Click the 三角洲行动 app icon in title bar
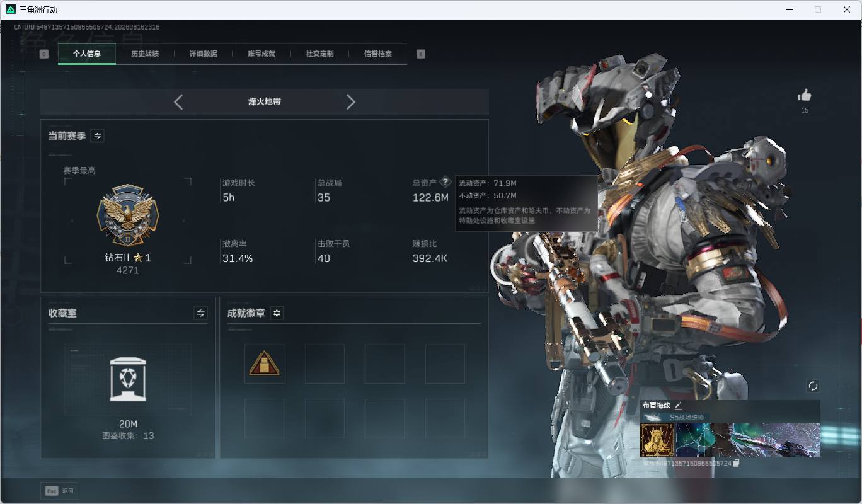The width and height of the screenshot is (862, 504). (10, 9)
